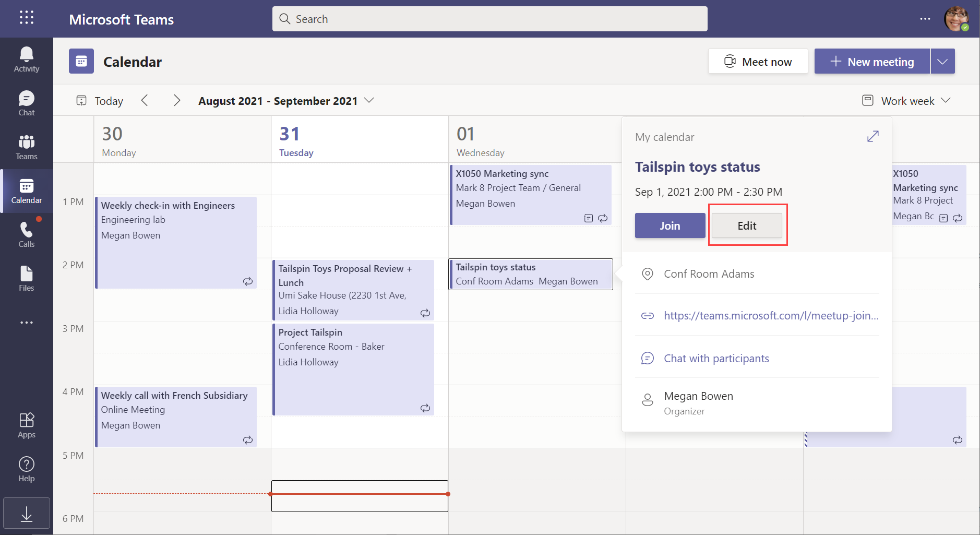Select Tailspin toys status calendar event

pos(531,274)
